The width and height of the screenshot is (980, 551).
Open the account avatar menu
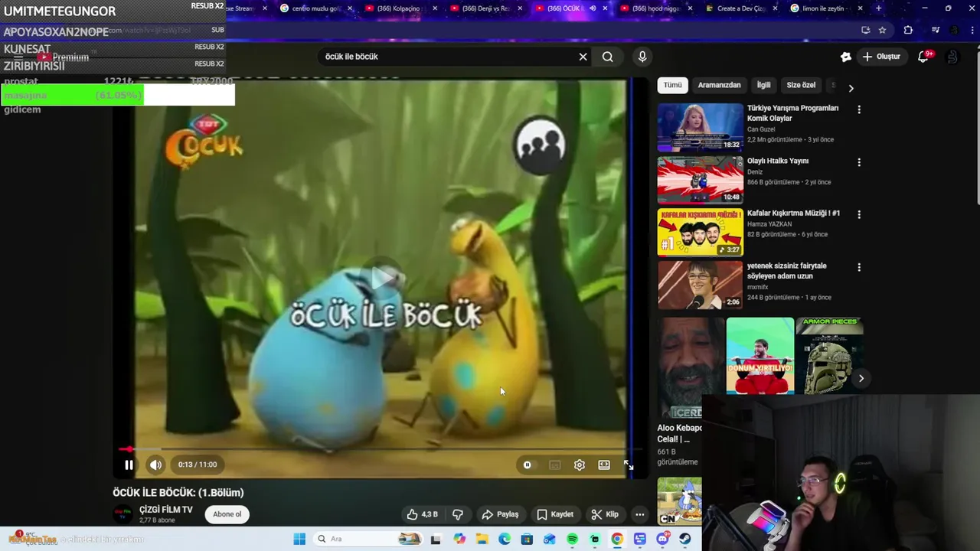(952, 57)
